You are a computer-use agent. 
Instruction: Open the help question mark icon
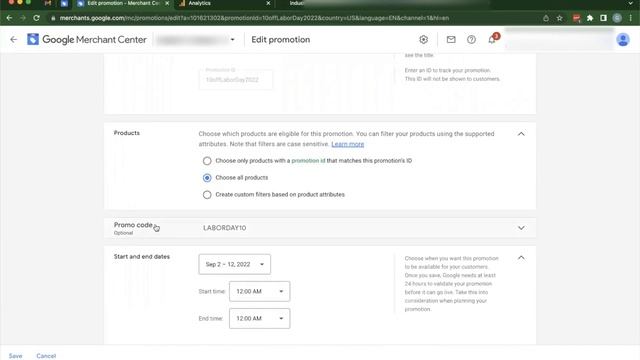471,40
